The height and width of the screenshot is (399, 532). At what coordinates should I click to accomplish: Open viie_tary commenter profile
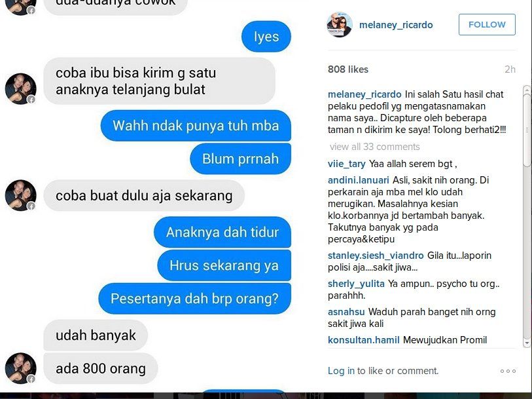click(346, 164)
